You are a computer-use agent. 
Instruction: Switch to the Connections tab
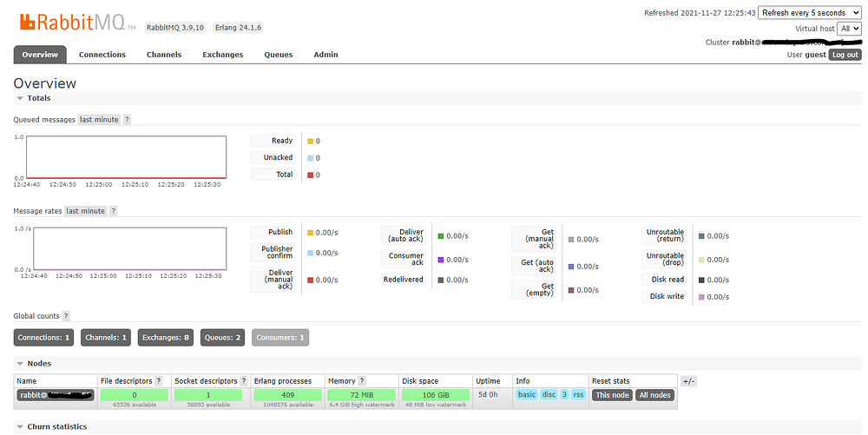coord(102,55)
